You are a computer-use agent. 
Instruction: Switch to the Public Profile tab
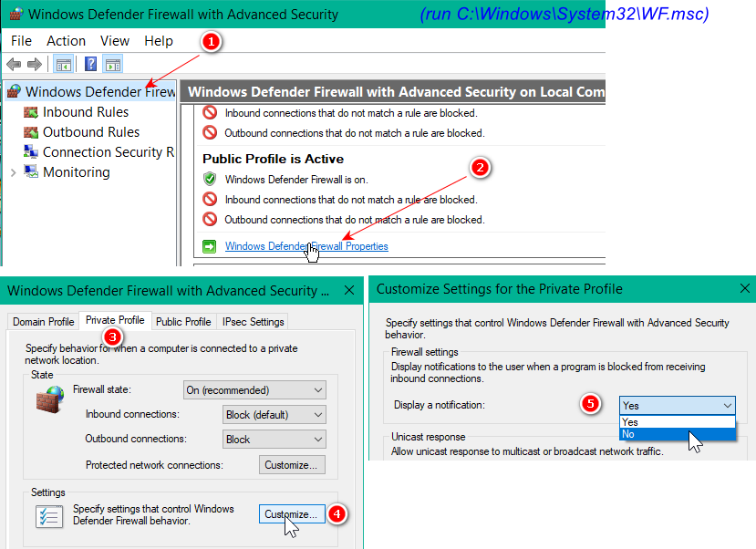pyautogui.click(x=183, y=322)
